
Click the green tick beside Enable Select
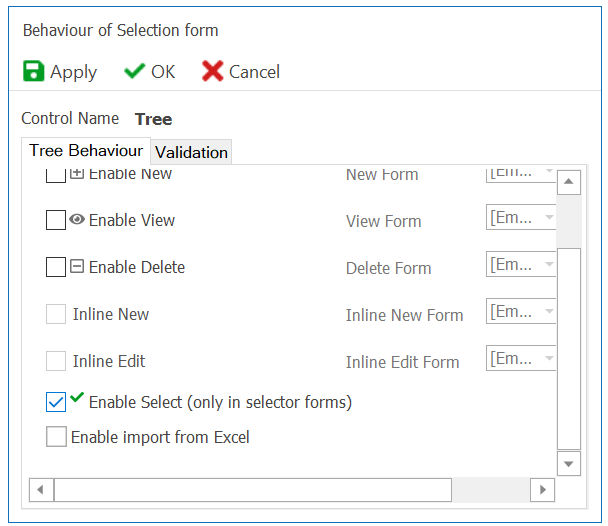[77, 398]
